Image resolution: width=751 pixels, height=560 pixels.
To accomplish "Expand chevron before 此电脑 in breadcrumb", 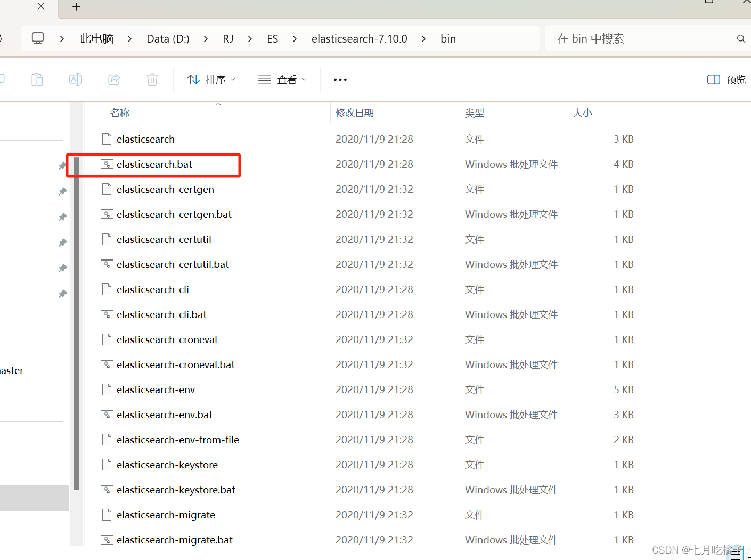I will pos(62,39).
